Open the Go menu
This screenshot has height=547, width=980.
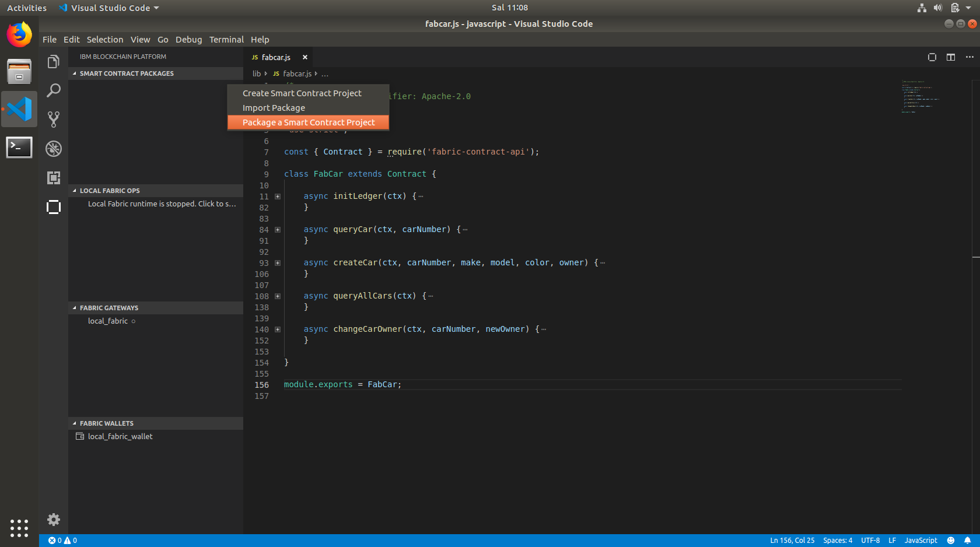(163, 40)
